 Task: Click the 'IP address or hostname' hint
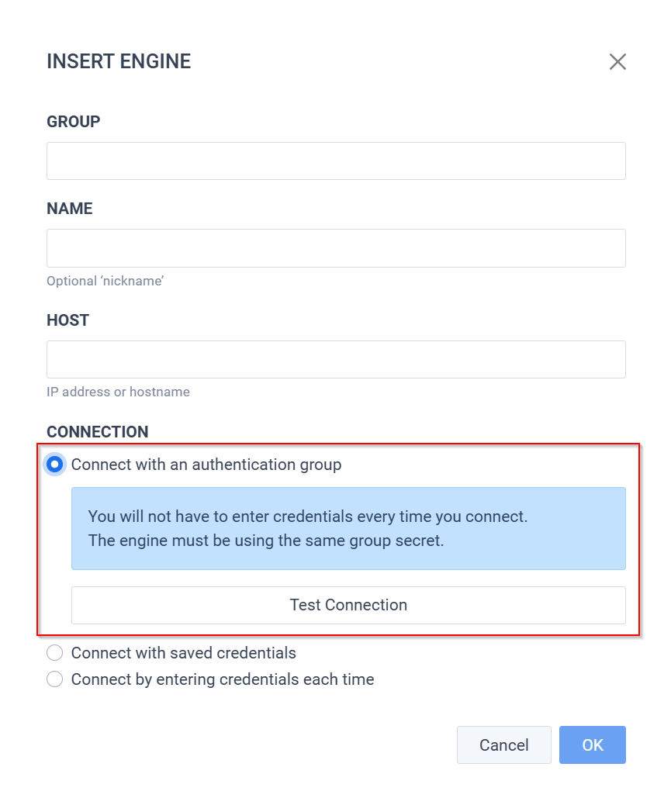pyautogui.click(x=118, y=392)
